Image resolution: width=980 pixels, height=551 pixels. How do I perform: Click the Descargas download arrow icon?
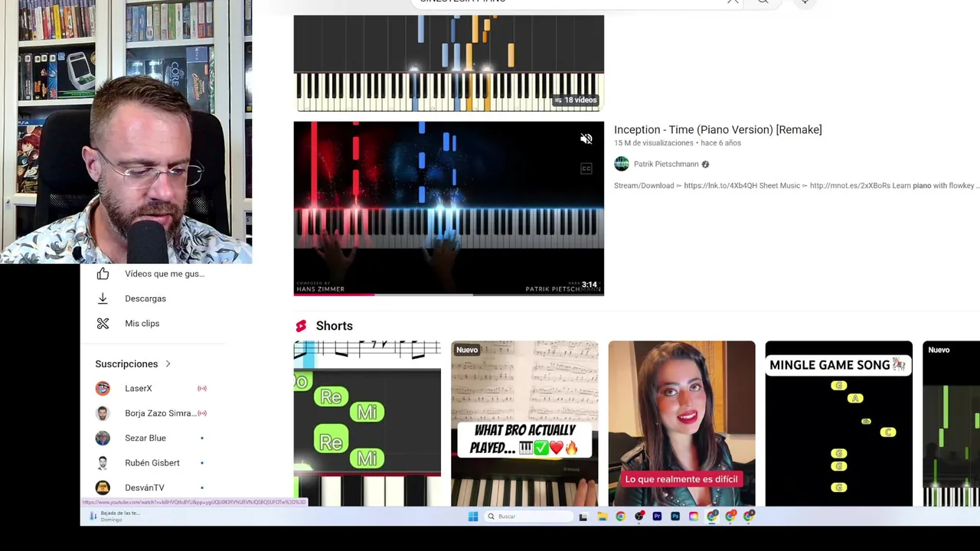pos(103,298)
